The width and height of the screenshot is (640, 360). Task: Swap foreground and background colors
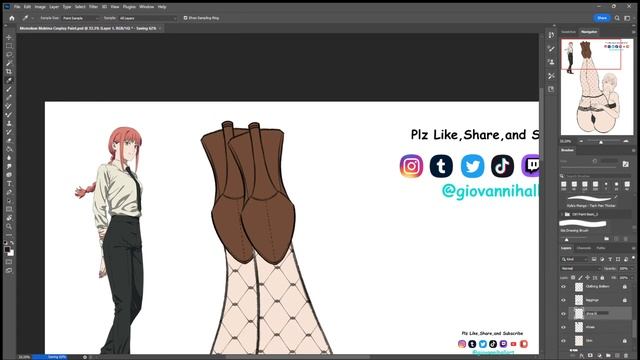tap(12, 243)
